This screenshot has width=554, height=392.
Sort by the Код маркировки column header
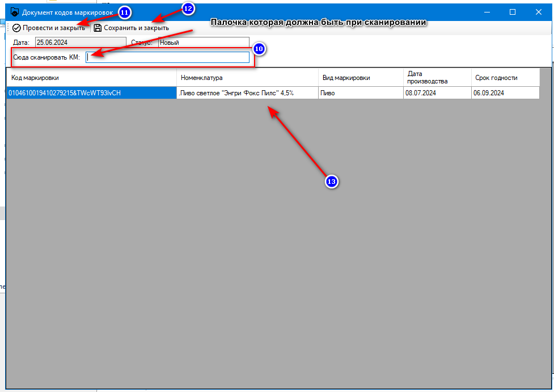point(91,78)
